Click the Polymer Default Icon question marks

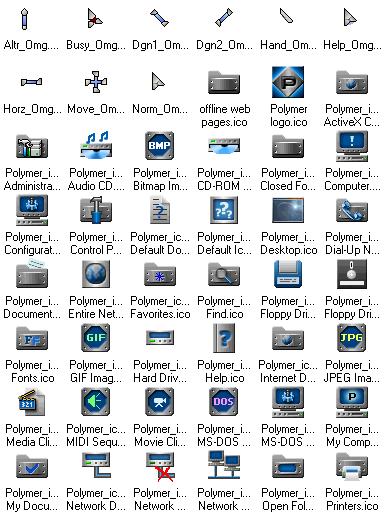(224, 210)
